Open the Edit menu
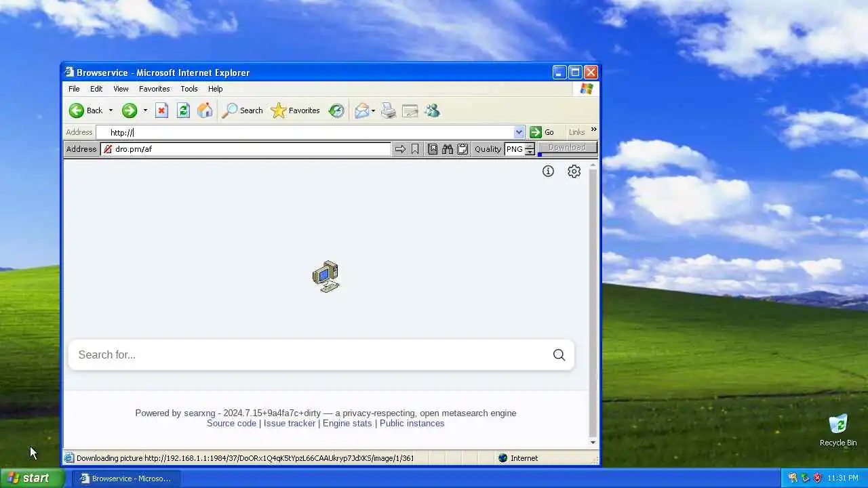868x488 pixels. pyautogui.click(x=96, y=89)
